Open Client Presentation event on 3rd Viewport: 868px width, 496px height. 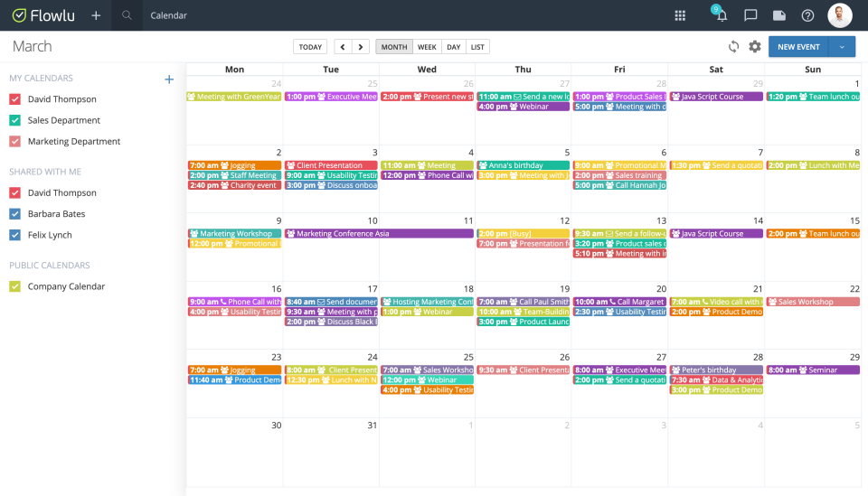click(331, 164)
